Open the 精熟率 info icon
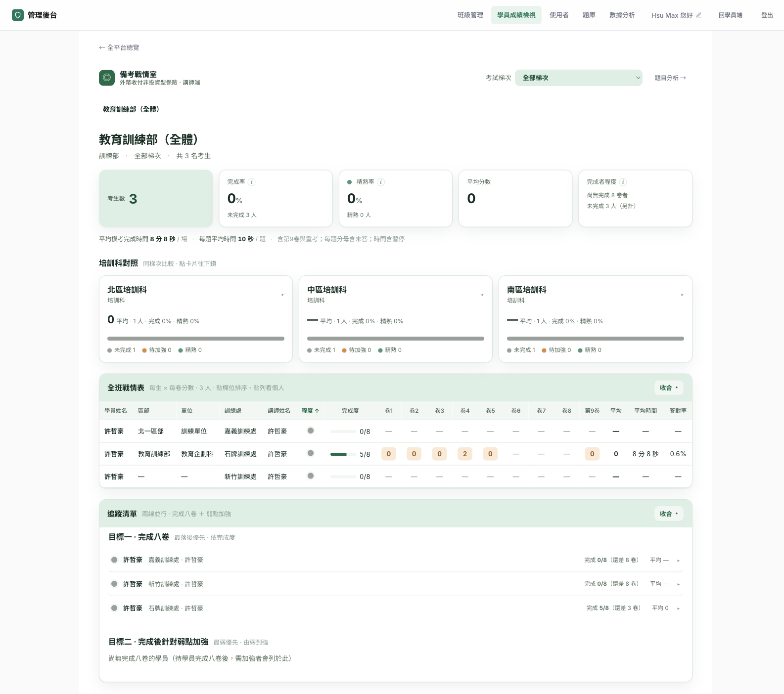The height and width of the screenshot is (694, 784). (x=381, y=182)
